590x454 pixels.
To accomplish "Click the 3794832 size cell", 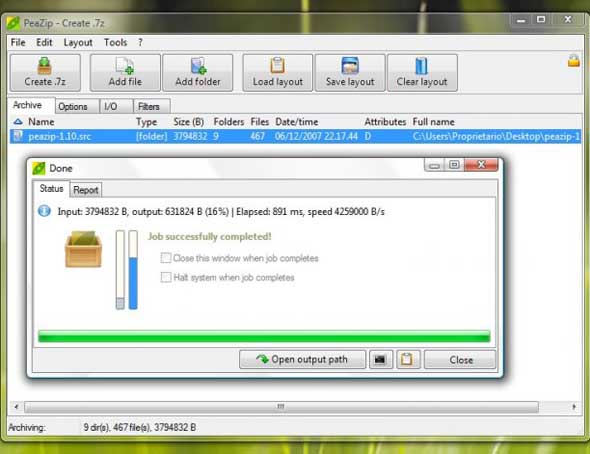I will [x=190, y=136].
